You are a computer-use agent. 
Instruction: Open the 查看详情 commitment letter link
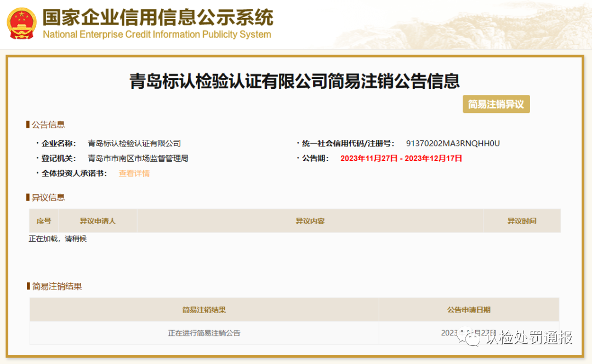click(134, 173)
